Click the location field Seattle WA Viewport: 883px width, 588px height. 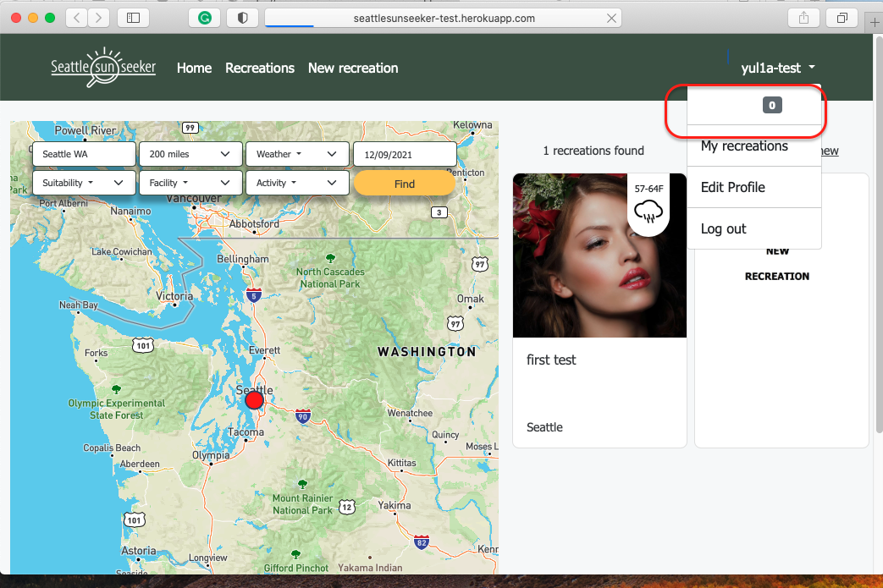click(x=84, y=154)
